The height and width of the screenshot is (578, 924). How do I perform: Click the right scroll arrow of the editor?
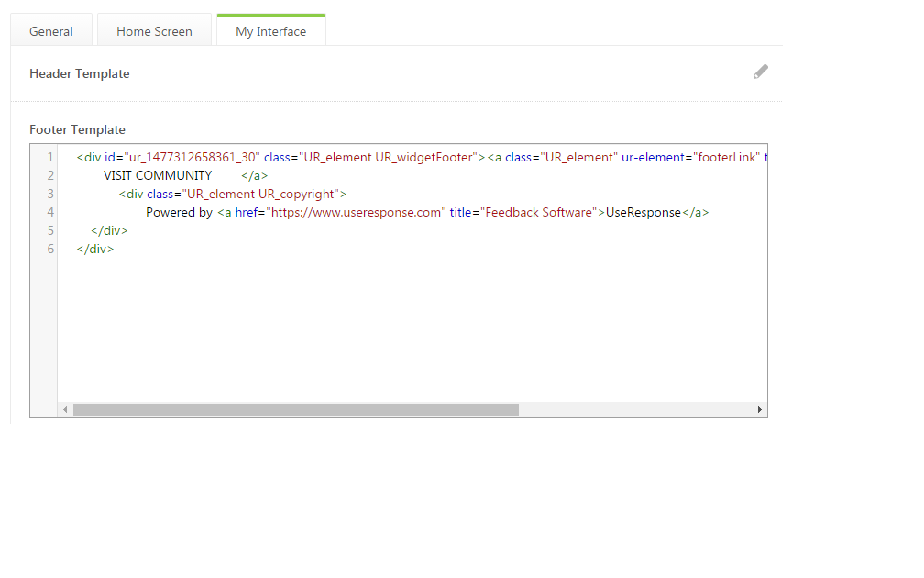pos(759,410)
